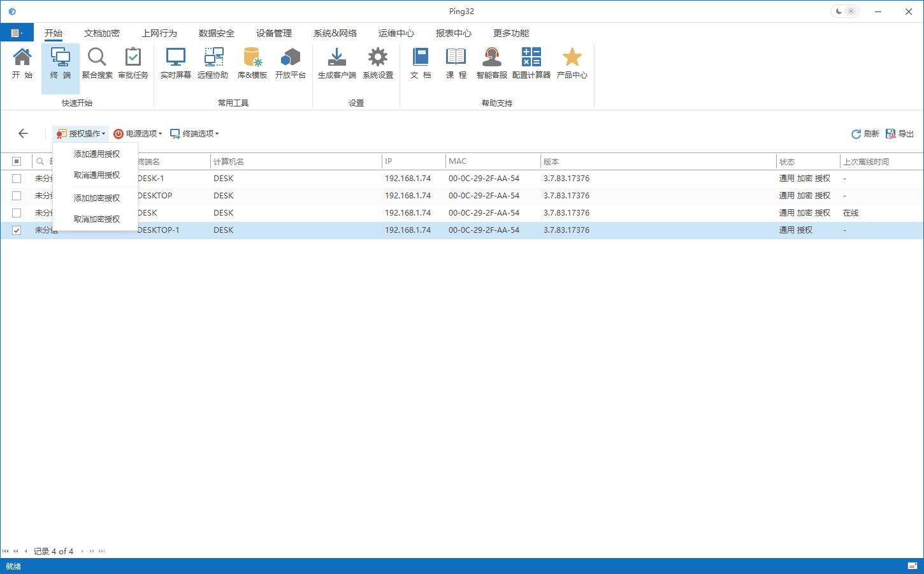Screen dimensions: 924x574
Task: Toggle dark/light theme switch
Action: pyautogui.click(x=845, y=11)
